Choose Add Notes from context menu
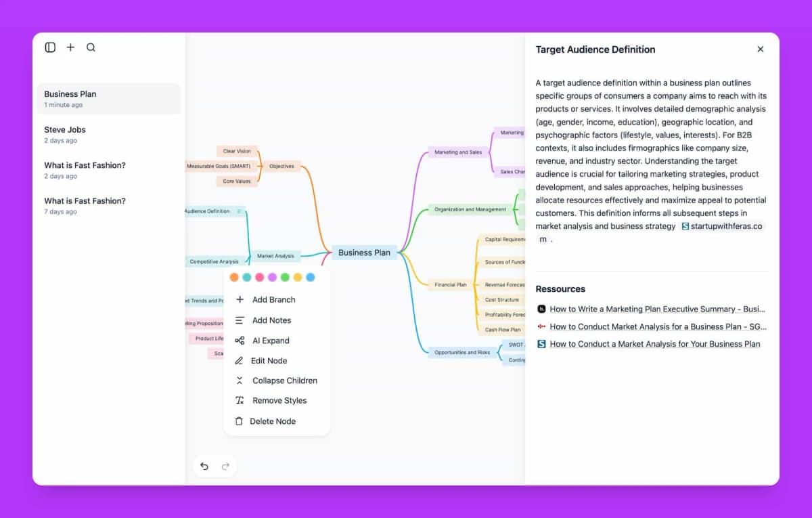The width and height of the screenshot is (812, 518). coord(277,320)
